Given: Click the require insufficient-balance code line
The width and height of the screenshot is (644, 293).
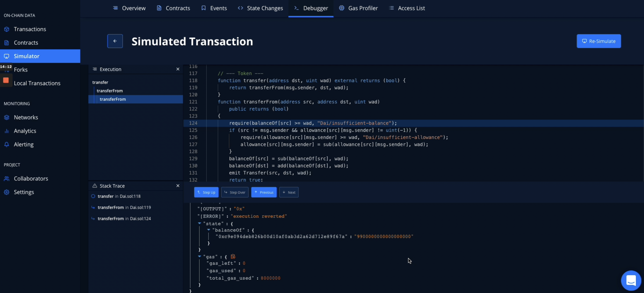Looking at the screenshot, I should pyautogui.click(x=313, y=123).
